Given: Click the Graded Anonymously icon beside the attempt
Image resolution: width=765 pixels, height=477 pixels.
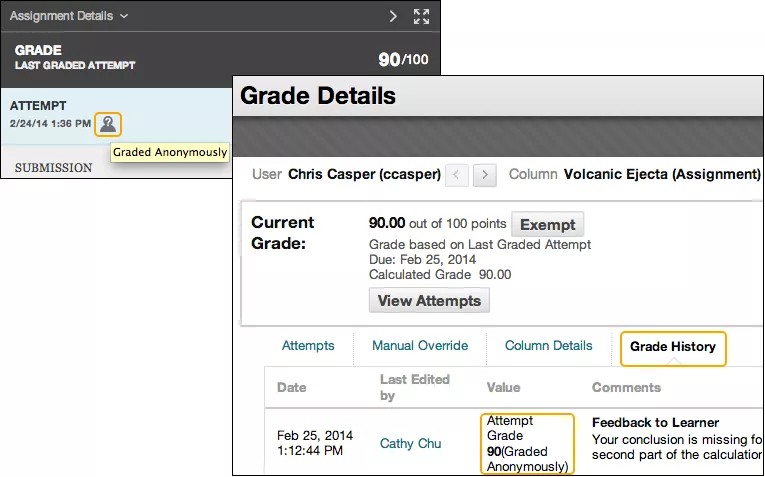Looking at the screenshot, I should click(108, 124).
